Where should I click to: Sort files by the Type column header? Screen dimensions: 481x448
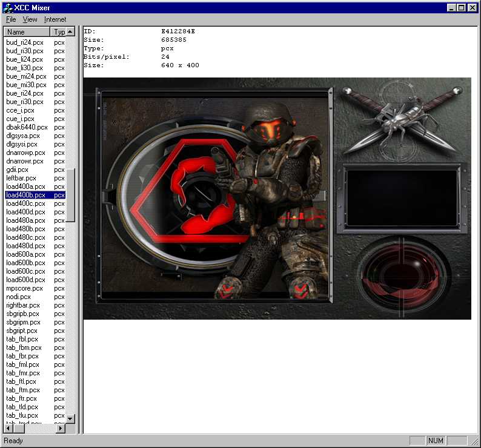click(x=58, y=31)
